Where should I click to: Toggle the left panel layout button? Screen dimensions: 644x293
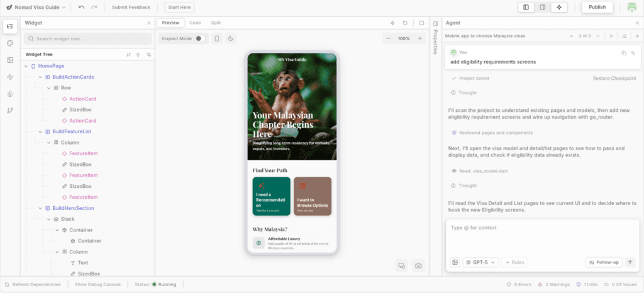526,7
